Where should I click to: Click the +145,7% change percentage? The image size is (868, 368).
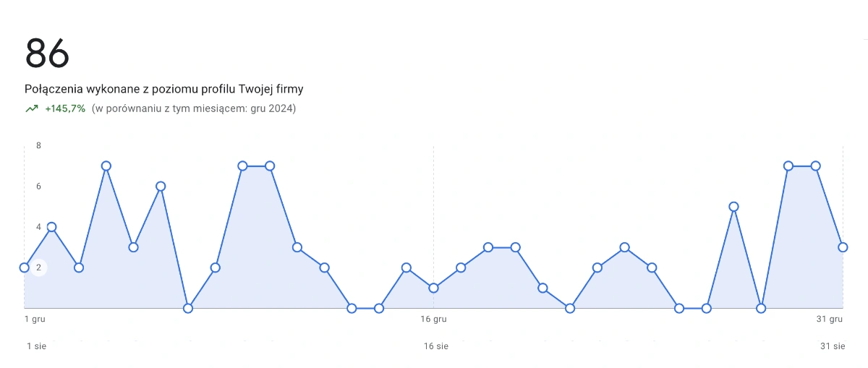coord(65,109)
